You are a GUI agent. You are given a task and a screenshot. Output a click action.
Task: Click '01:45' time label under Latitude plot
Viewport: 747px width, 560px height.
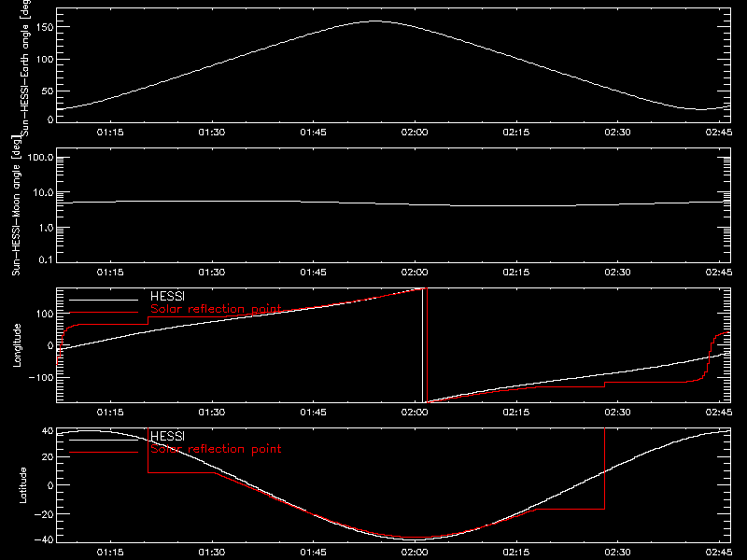313,553
